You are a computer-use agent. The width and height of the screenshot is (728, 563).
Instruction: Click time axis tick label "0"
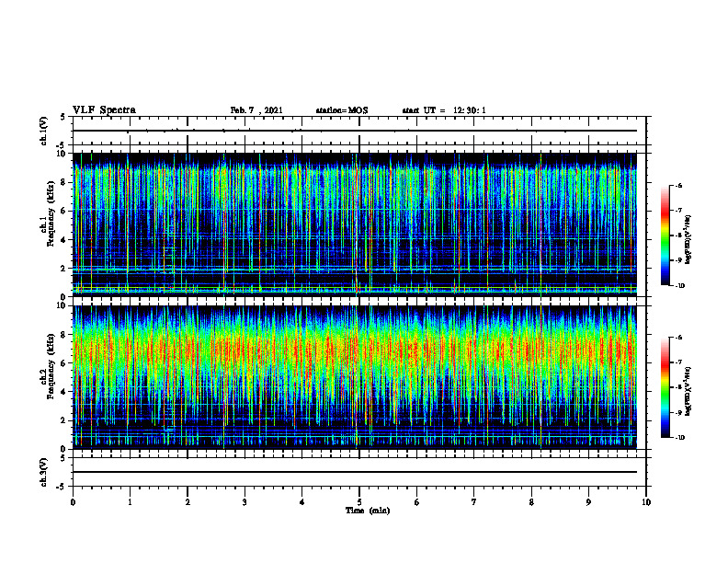[x=73, y=502]
